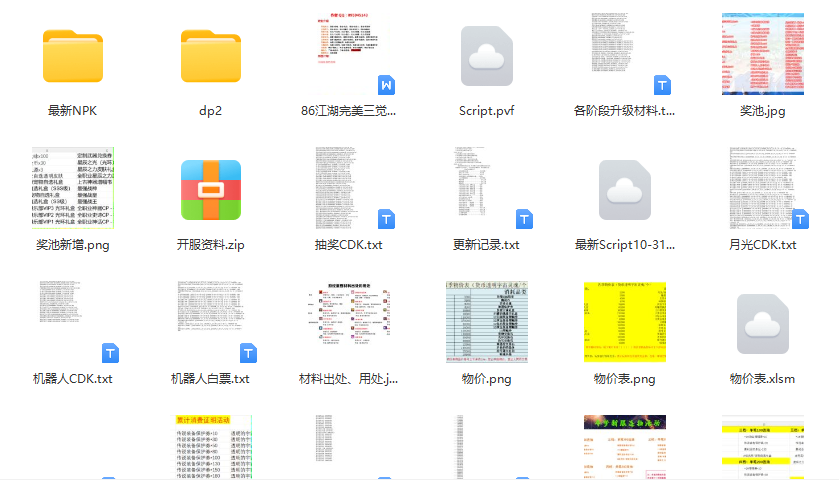Viewport: 839px width, 490px height.
Task: Select the 奖池新增.png image thumbnail
Action: point(72,188)
